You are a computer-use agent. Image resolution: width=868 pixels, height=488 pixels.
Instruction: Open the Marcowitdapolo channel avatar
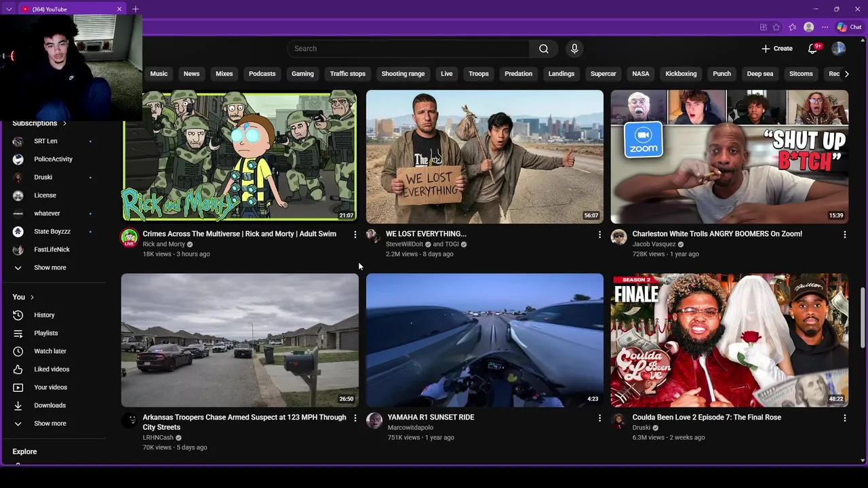(374, 420)
